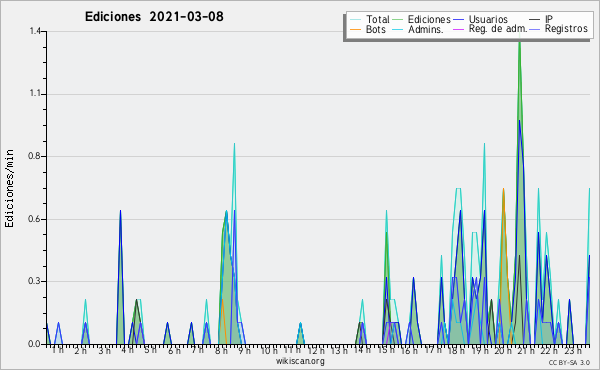Click the 'CC BY-SA 3.0' license text
Screen dimensions: 600x370
coord(569,362)
